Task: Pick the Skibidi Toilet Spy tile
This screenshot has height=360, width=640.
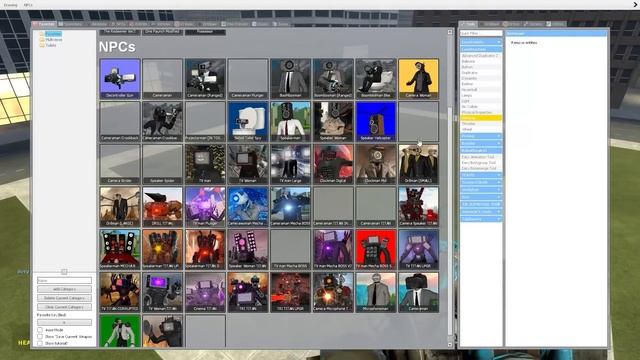Action: click(x=248, y=121)
